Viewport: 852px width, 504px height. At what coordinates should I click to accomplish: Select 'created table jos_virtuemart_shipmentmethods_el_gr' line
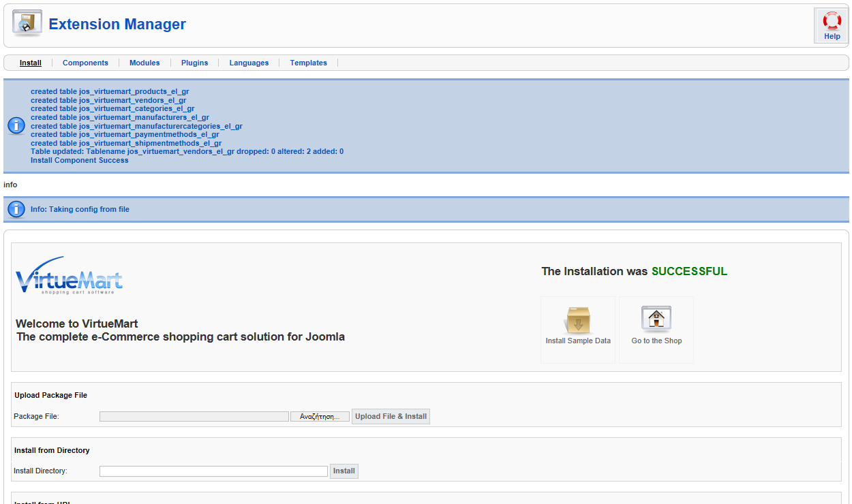click(x=126, y=143)
